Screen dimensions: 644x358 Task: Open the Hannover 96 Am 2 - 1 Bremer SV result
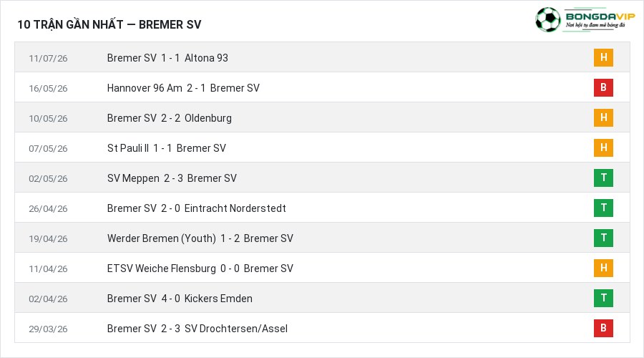183,88
